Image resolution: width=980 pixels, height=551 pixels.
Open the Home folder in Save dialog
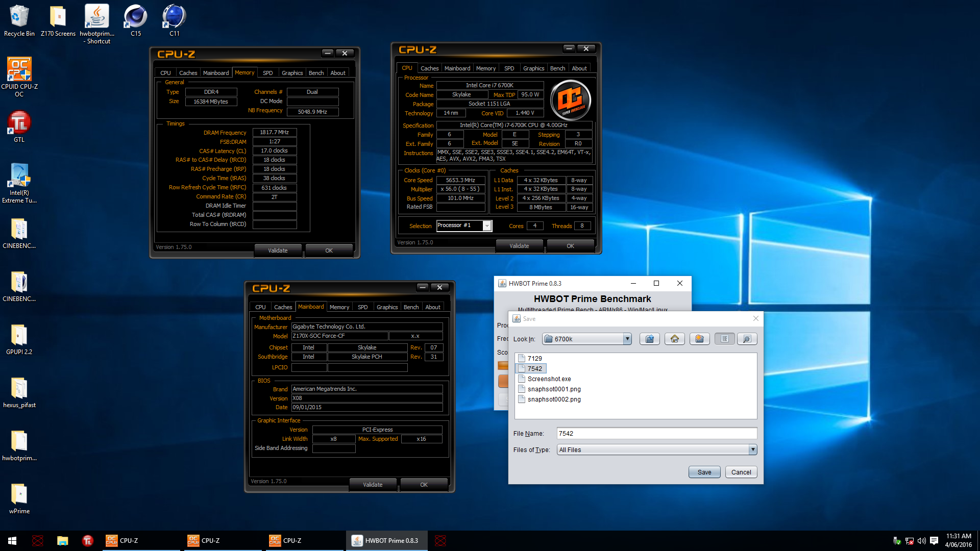(x=674, y=339)
